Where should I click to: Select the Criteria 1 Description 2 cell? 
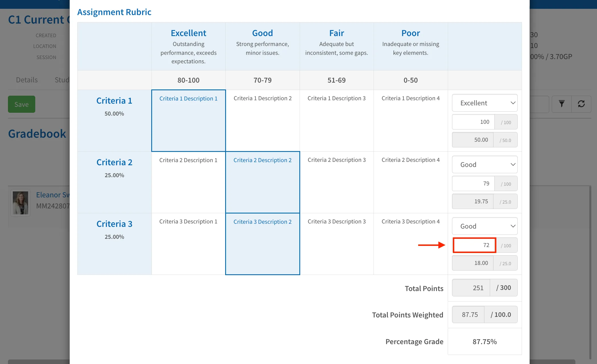[263, 121]
